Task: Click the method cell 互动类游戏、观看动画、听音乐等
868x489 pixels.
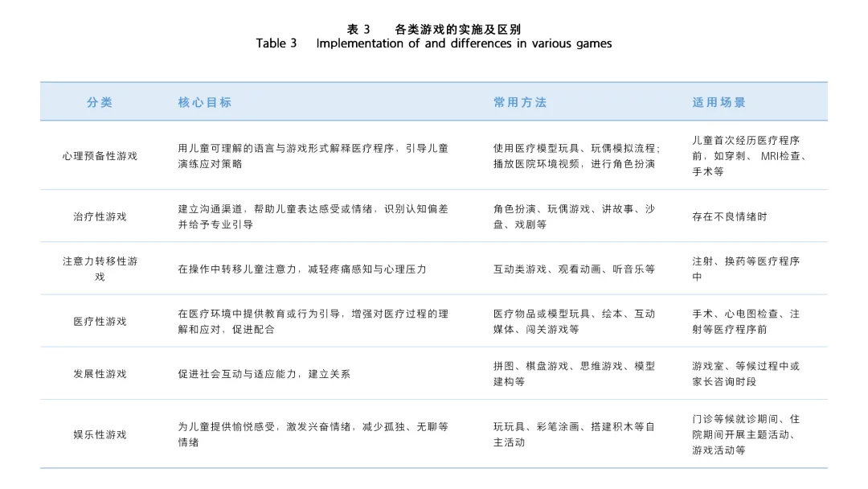Action: 574,269
